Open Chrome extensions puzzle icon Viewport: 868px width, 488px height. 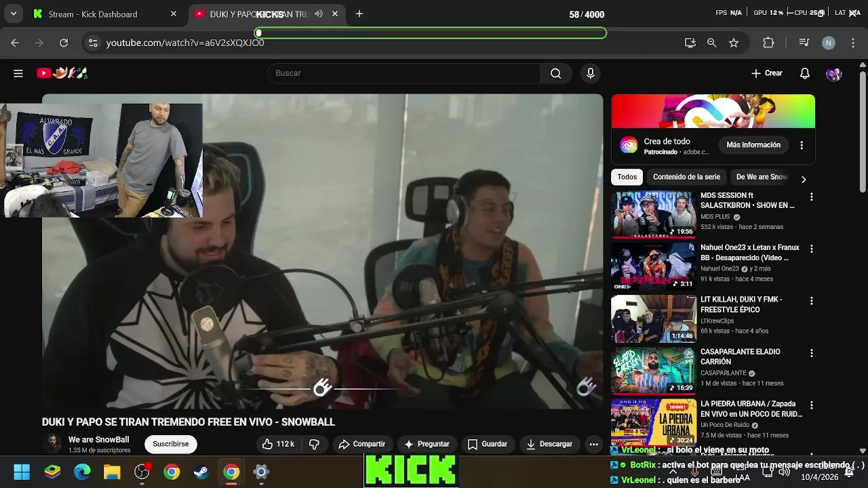[x=768, y=43]
